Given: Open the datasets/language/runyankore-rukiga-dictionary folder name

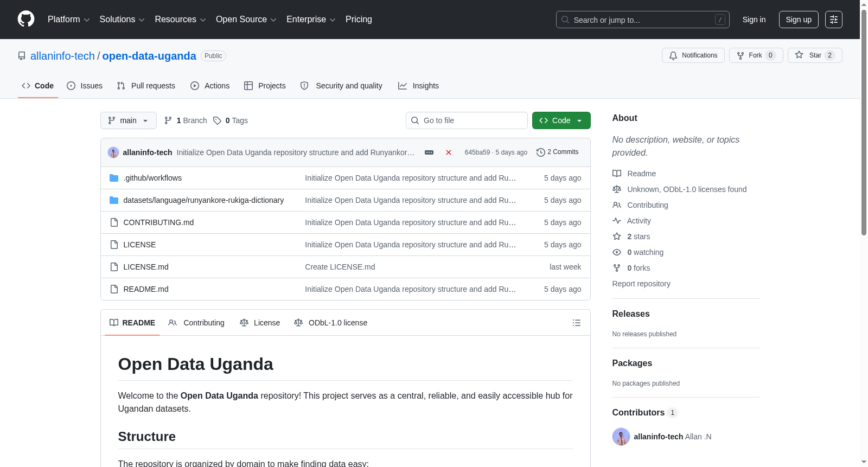Looking at the screenshot, I should click(203, 200).
